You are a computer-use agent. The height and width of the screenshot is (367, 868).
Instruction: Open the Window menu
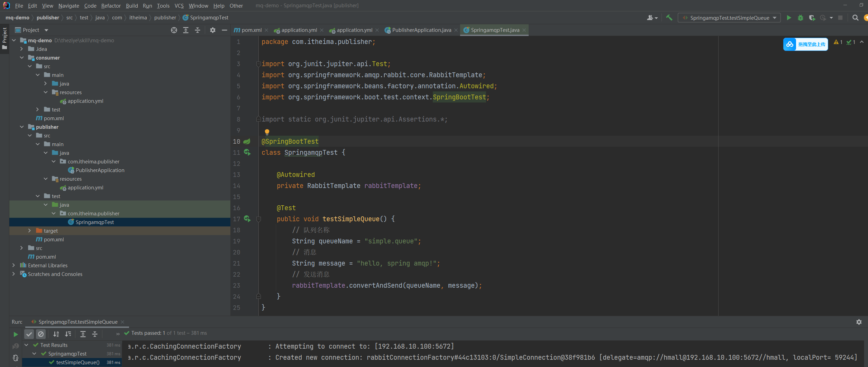[x=198, y=6]
